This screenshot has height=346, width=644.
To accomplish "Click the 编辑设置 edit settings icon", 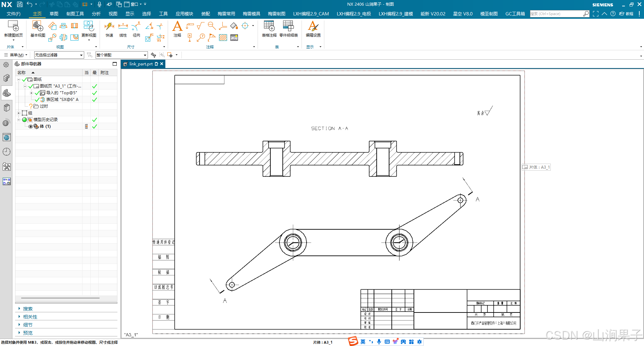I will pyautogui.click(x=313, y=26).
